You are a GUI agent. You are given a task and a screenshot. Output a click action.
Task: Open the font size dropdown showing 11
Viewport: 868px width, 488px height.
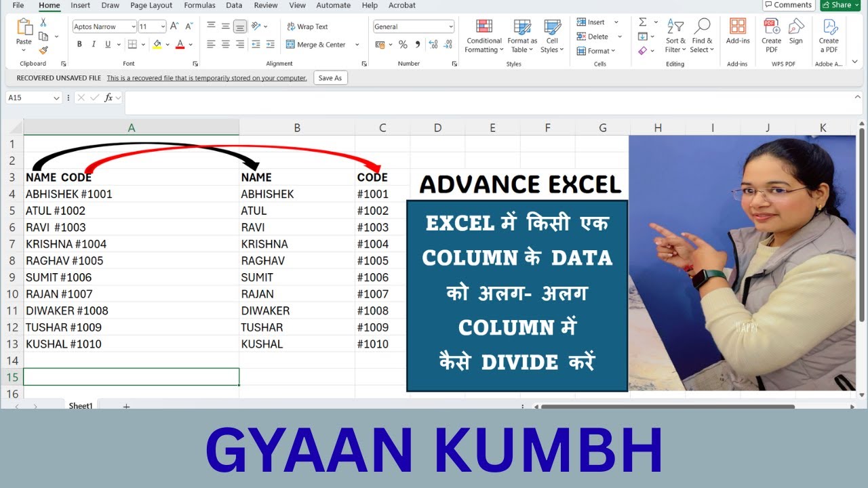(162, 26)
